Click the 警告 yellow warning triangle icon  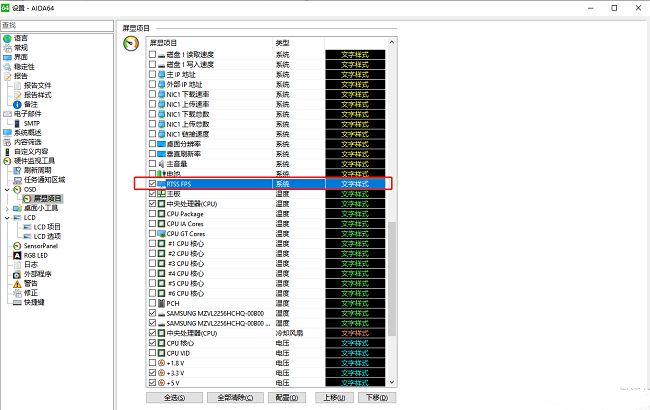[17, 284]
